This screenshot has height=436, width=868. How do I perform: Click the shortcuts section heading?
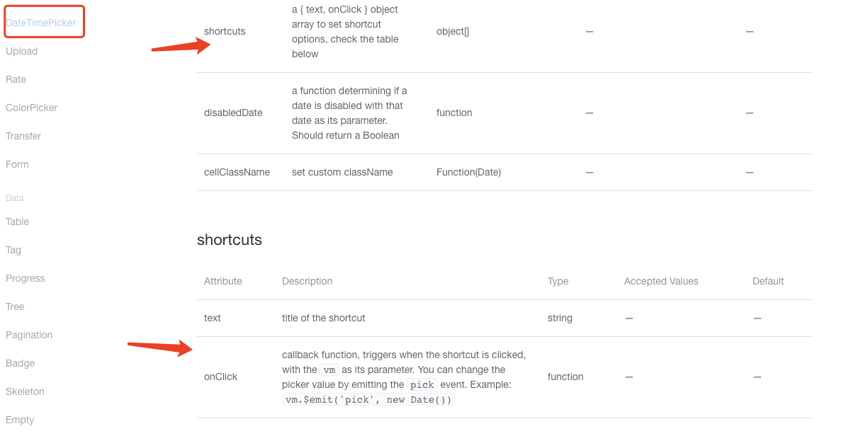pyautogui.click(x=230, y=240)
